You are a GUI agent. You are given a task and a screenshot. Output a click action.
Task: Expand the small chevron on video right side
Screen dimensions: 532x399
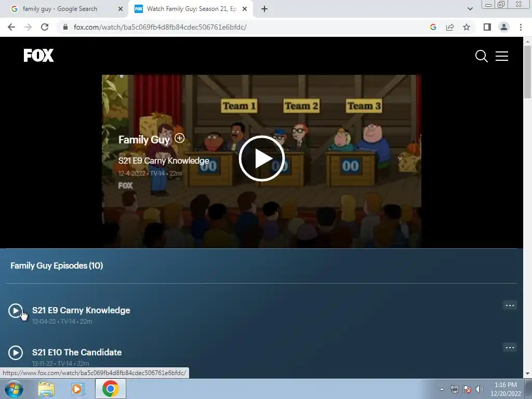[x=400, y=158]
